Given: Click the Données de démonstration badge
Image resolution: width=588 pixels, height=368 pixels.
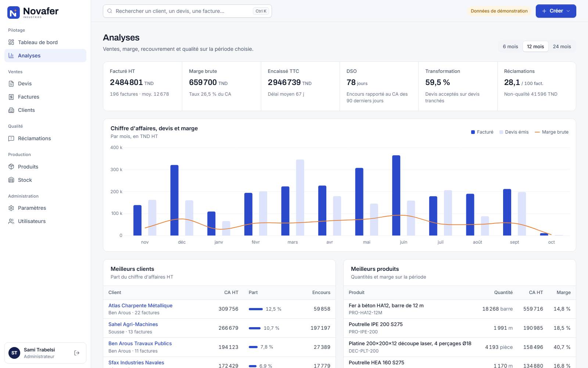Looking at the screenshot, I should [499, 11].
